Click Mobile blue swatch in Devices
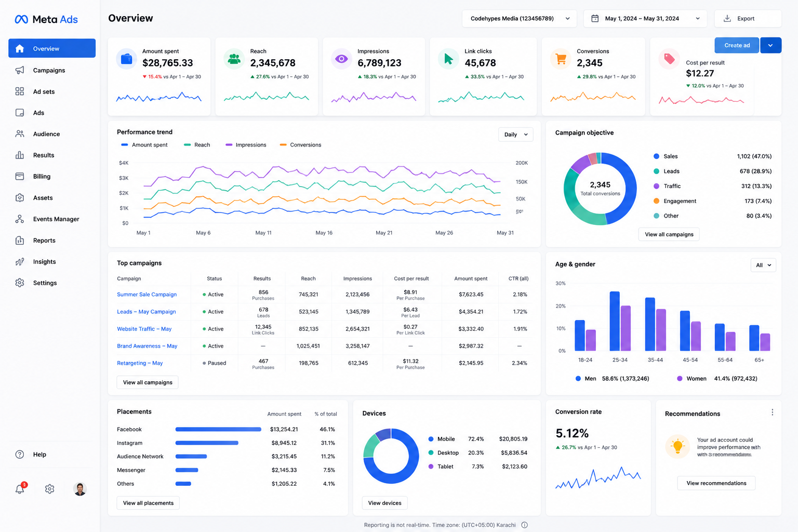798x532 pixels. pos(431,439)
